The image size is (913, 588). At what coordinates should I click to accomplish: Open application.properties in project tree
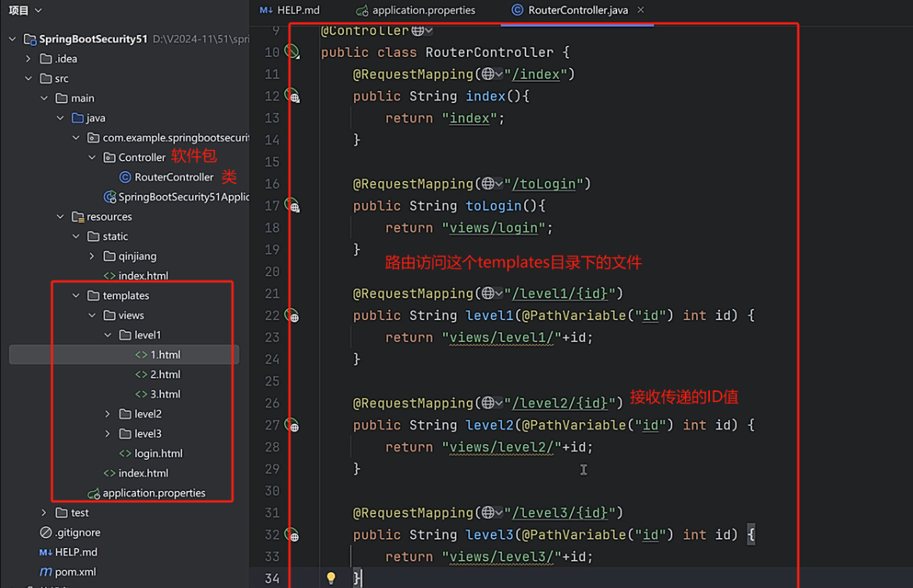tap(147, 493)
